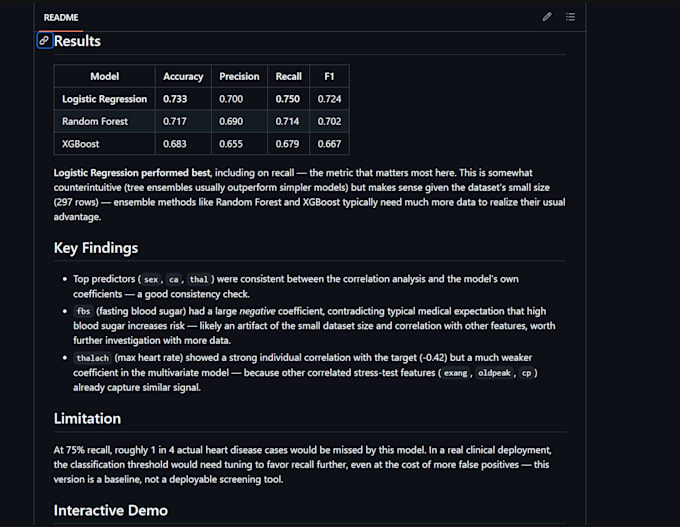Image resolution: width=680 pixels, height=527 pixels.
Task: Click the Limitation section heading
Action: tap(87, 419)
